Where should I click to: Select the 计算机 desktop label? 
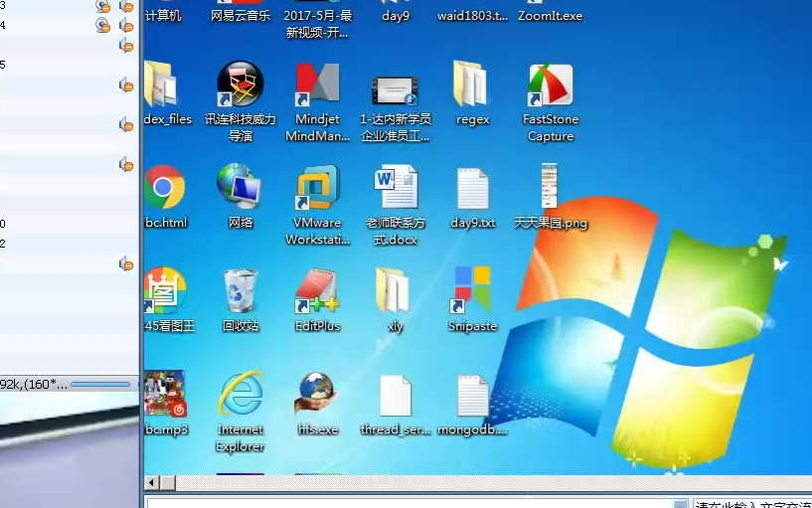coord(163,16)
